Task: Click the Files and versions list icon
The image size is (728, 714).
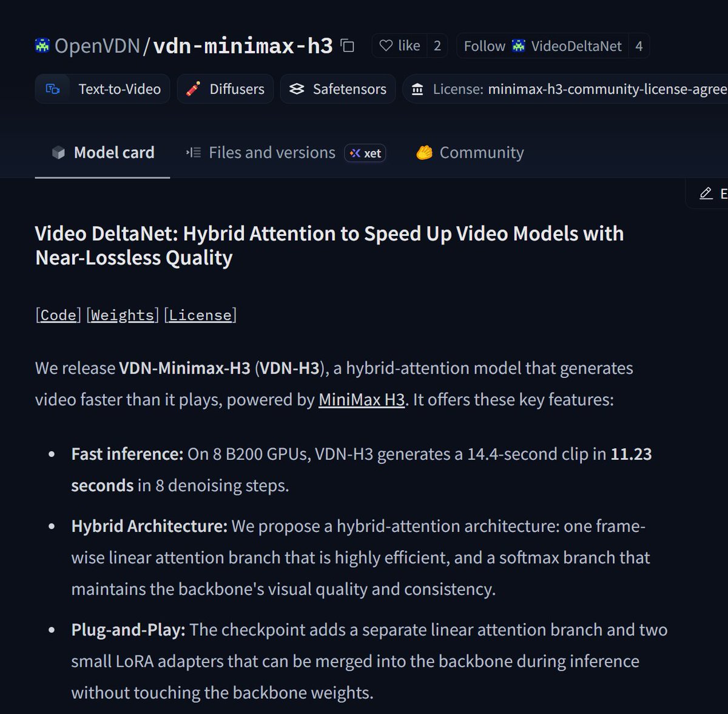Action: (194, 153)
